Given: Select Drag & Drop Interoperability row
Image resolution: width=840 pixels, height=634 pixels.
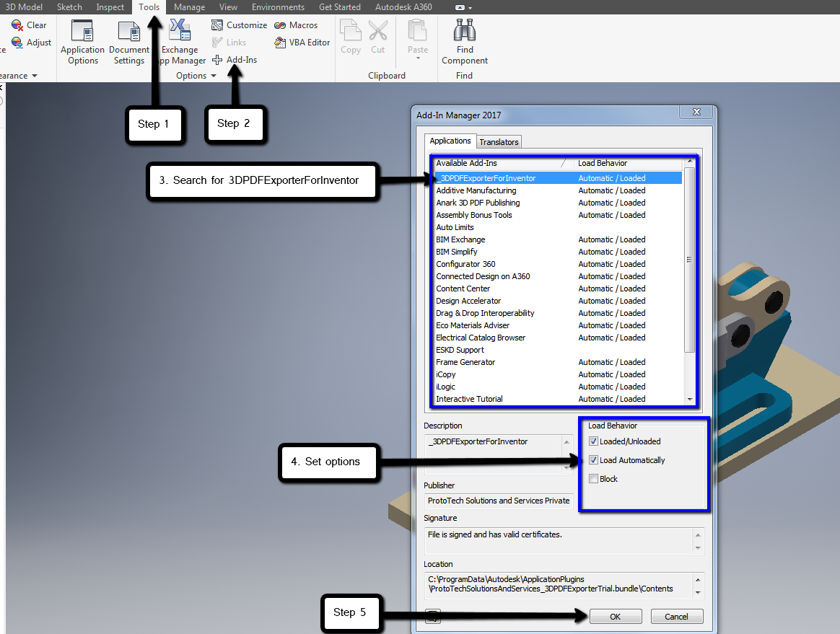Looking at the screenshot, I should pyautogui.click(x=557, y=313).
